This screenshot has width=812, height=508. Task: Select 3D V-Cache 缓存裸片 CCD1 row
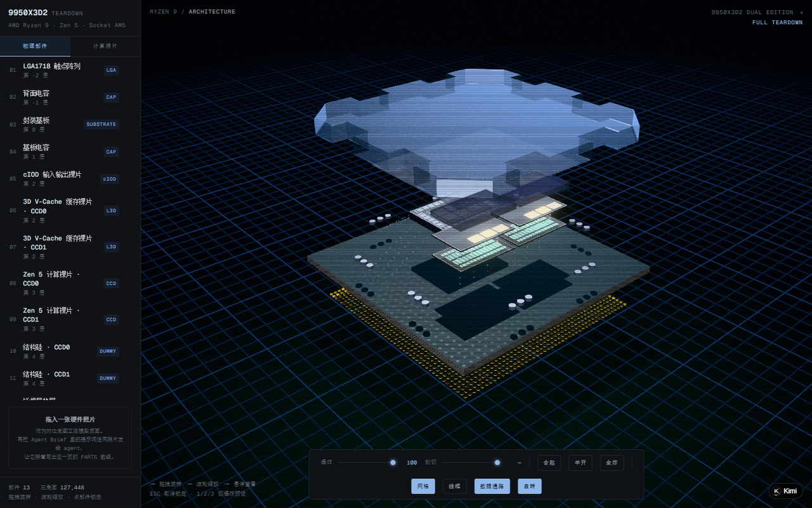coord(70,247)
